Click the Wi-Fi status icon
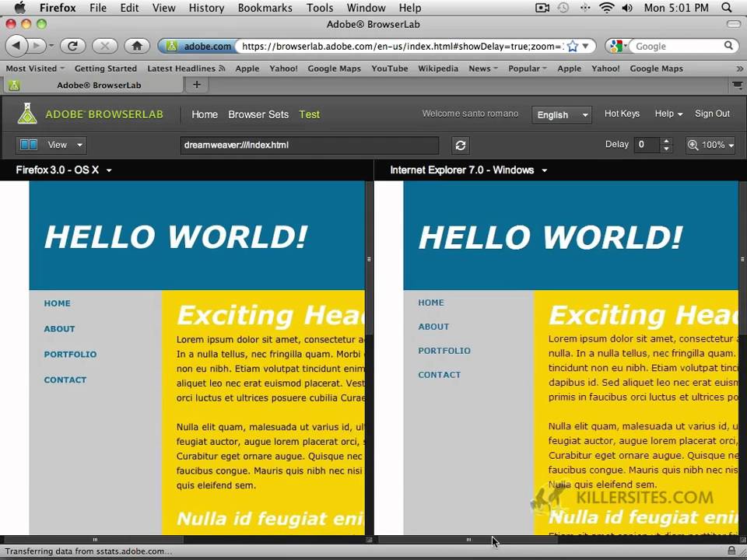Viewport: 747px width, 560px height. (606, 8)
